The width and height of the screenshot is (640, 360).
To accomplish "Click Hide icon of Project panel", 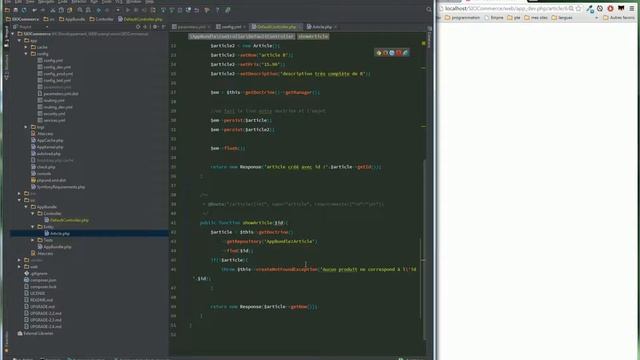I will coord(163,27).
